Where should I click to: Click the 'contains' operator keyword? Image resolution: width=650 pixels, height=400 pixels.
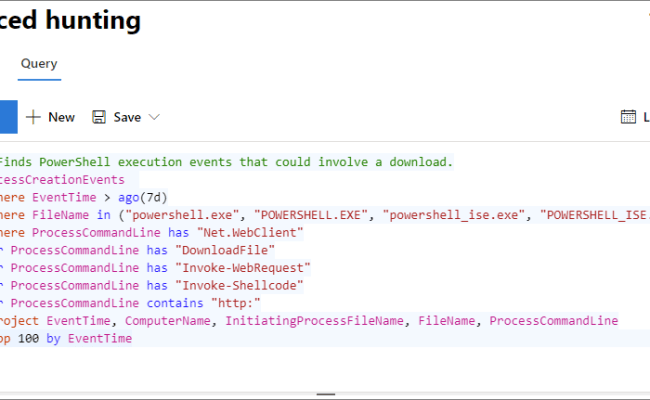click(x=175, y=303)
